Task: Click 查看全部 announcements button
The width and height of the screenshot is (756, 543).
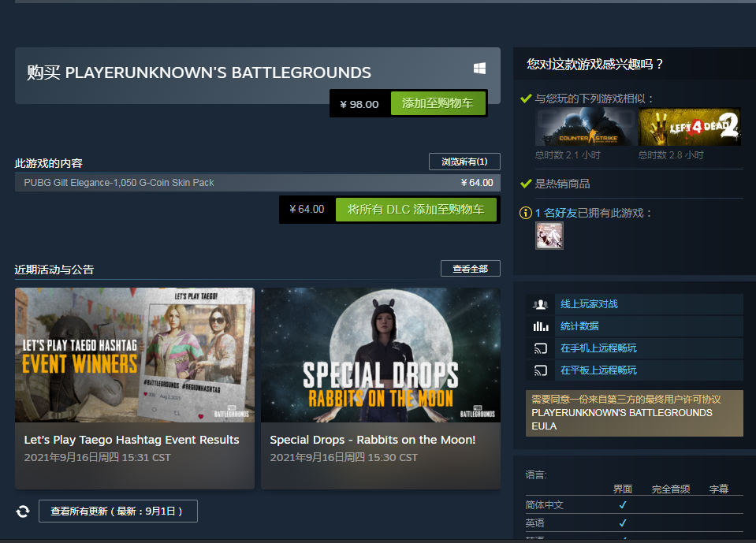Action: [470, 269]
